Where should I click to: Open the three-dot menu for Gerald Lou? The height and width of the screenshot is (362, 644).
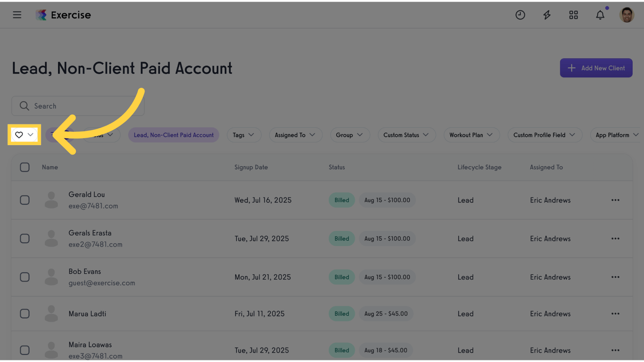click(615, 200)
